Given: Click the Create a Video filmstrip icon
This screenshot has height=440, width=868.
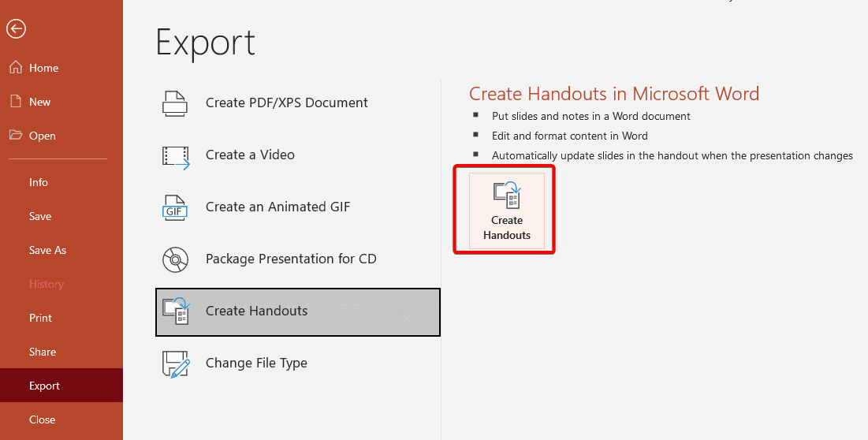Looking at the screenshot, I should [x=176, y=157].
